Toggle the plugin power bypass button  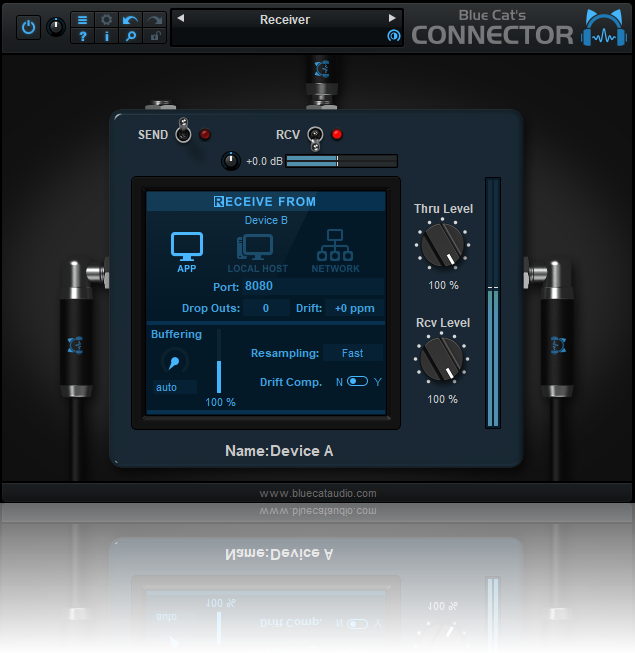tap(28, 28)
